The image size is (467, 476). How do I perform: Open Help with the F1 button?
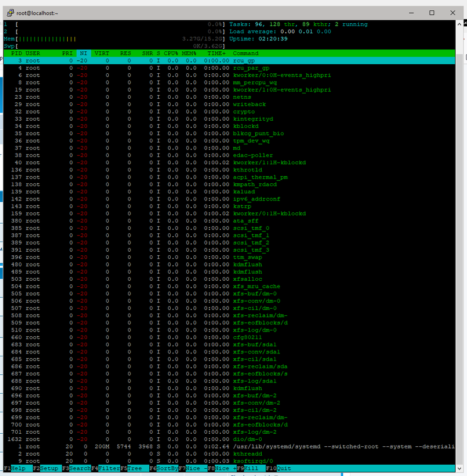pyautogui.click(x=18, y=468)
